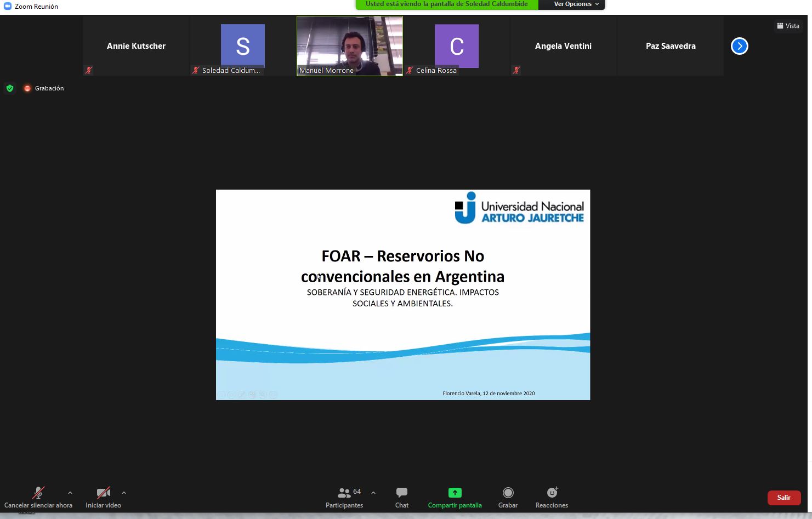
Task: Change layout using the Vista button
Action: [788, 26]
